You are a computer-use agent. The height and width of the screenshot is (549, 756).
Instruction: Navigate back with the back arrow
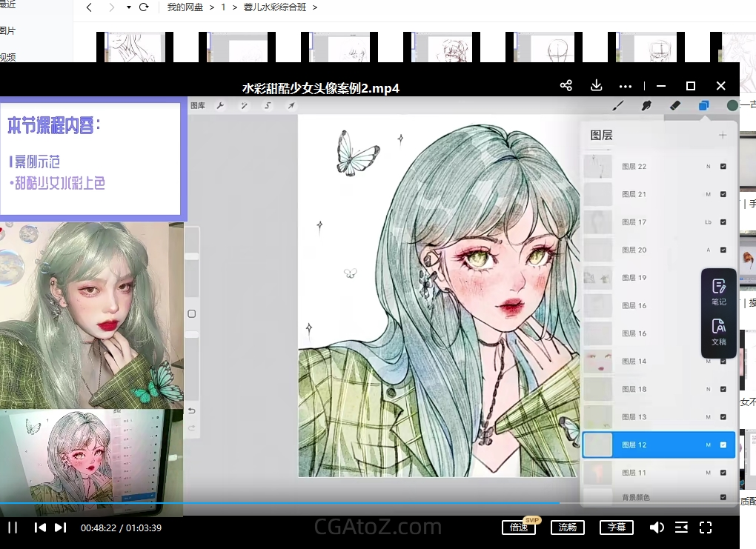tap(89, 7)
